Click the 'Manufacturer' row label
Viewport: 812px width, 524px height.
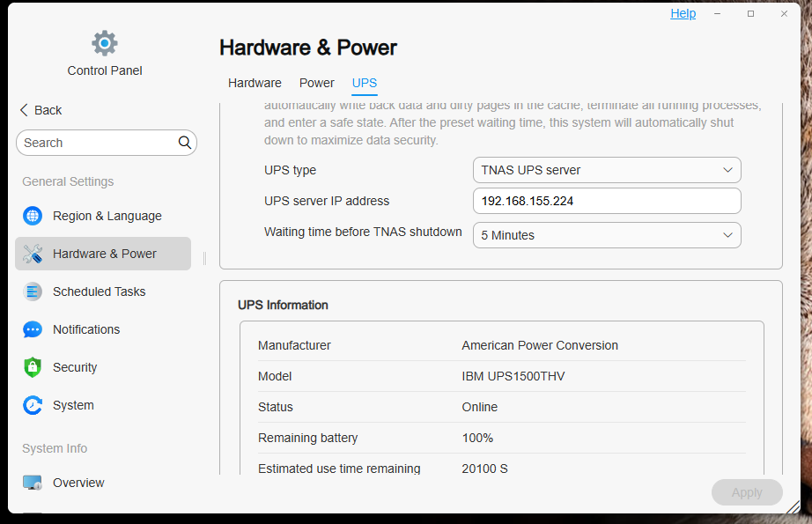click(294, 345)
